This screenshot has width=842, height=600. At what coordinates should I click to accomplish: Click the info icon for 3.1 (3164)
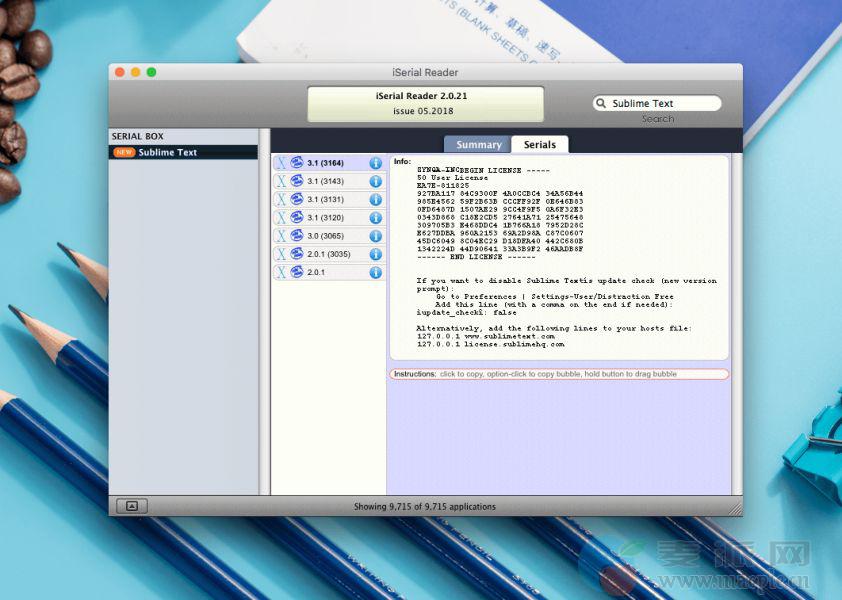(376, 163)
